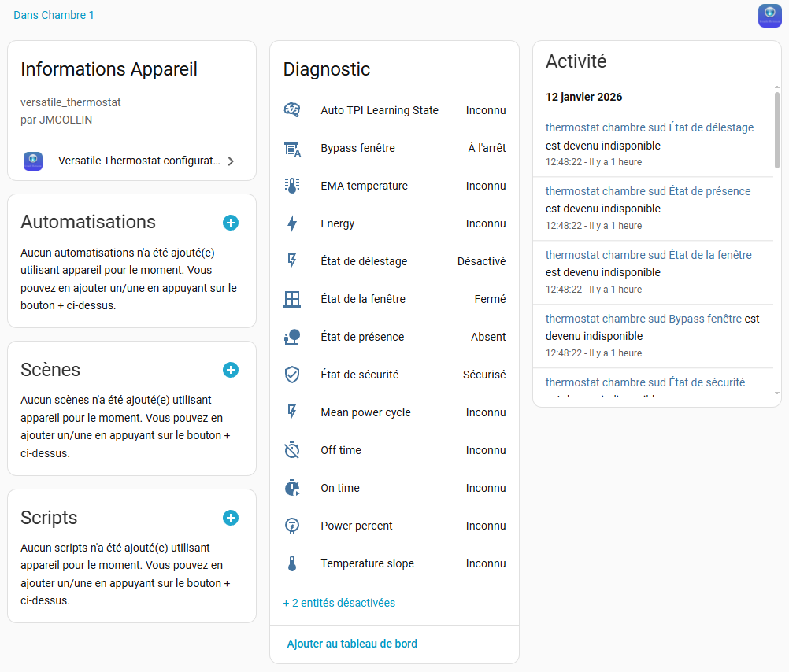Open the 'Dans Chambre 1' area link
The image size is (789, 672).
click(54, 15)
